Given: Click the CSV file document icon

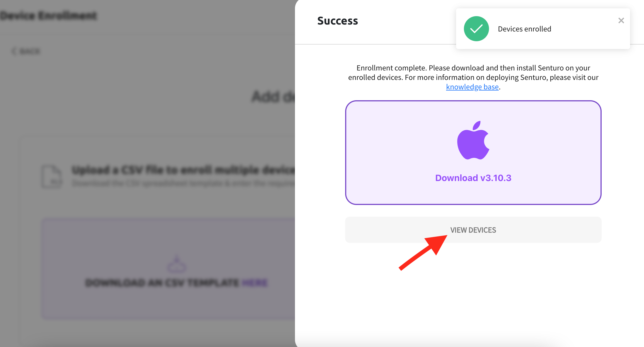Looking at the screenshot, I should click(52, 177).
